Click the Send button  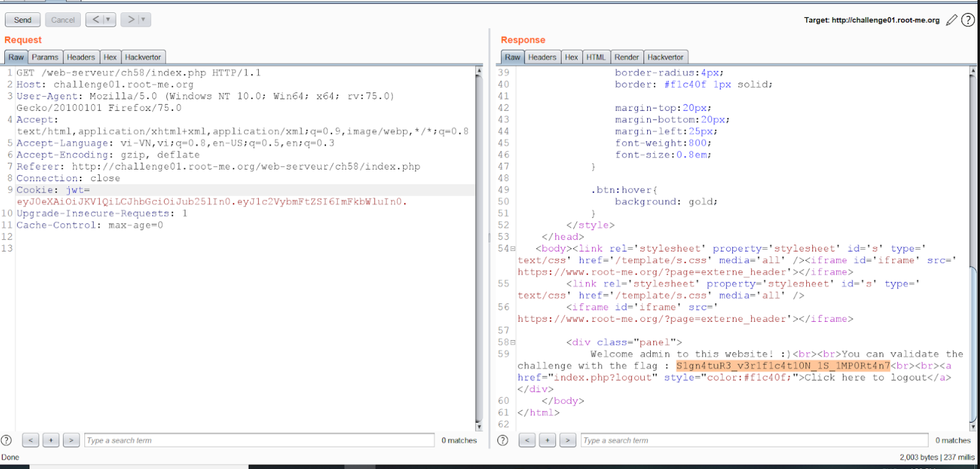point(23,20)
